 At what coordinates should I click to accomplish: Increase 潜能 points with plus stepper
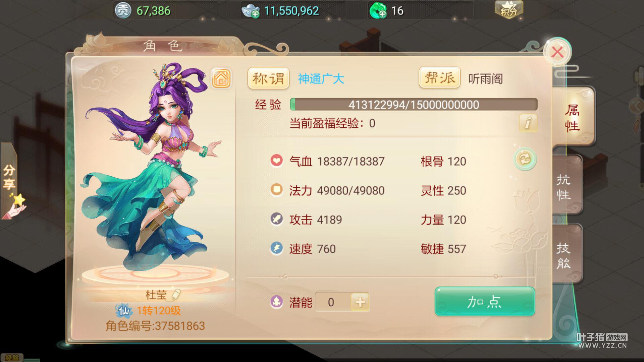[360, 302]
